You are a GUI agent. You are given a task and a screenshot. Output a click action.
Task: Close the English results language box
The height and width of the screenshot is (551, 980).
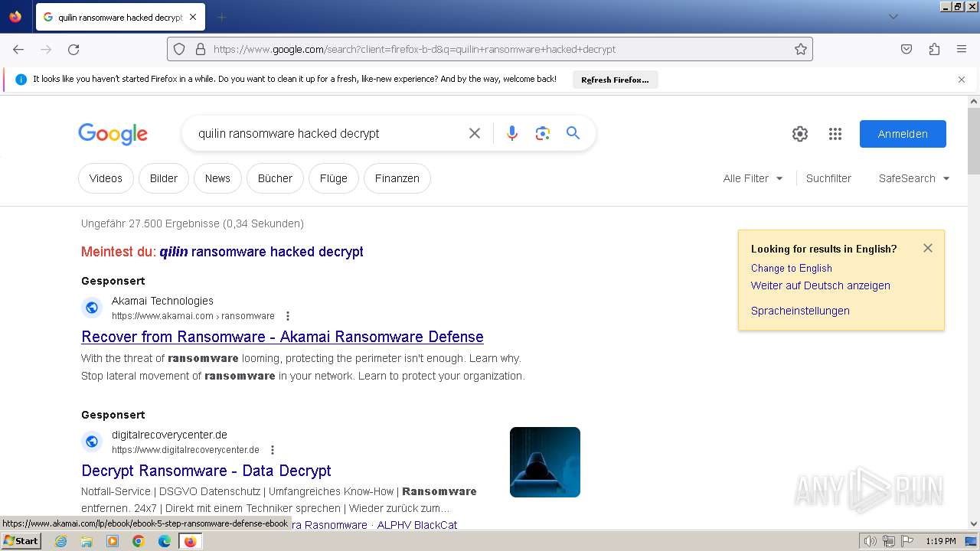pos(928,248)
